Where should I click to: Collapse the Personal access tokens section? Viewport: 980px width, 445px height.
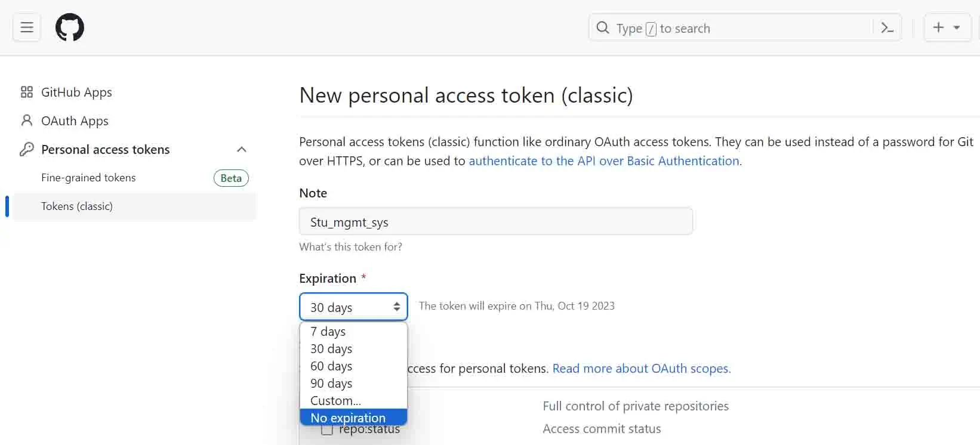(242, 150)
